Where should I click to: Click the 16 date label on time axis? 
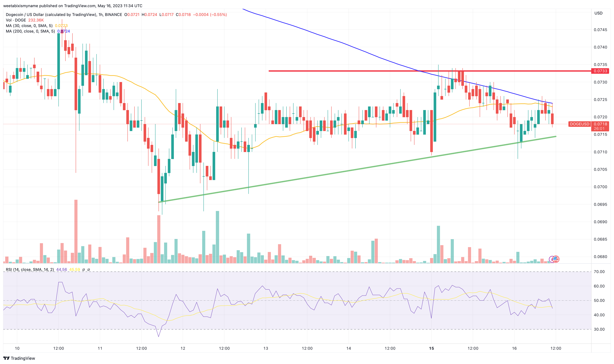(514, 348)
